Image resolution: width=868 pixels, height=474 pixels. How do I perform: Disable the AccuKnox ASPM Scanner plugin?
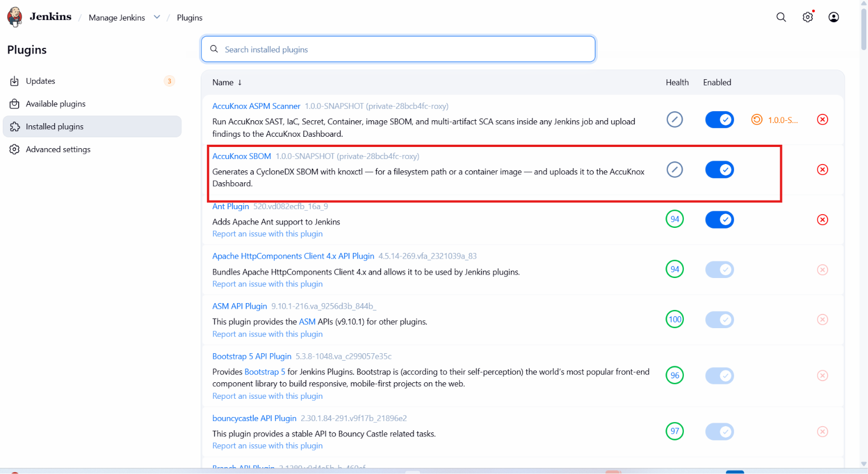point(720,120)
